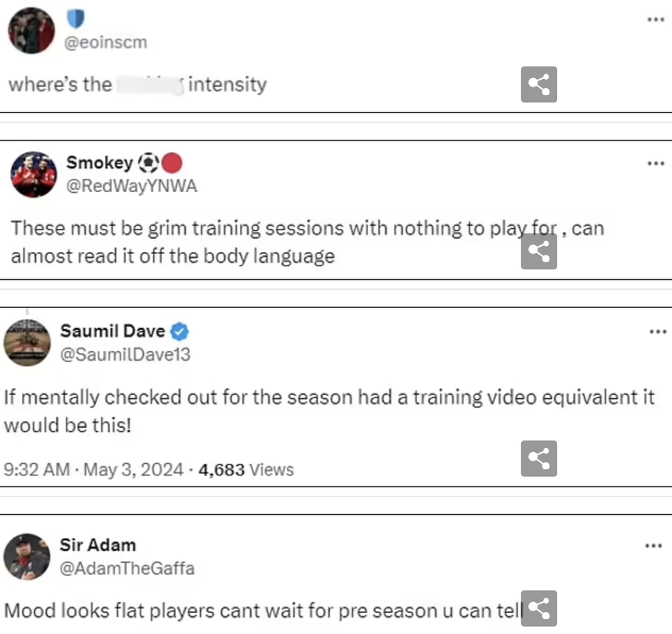This screenshot has height=634, width=672.
Task: Open more options on Saumil Dave's tweet
Action: [657, 331]
